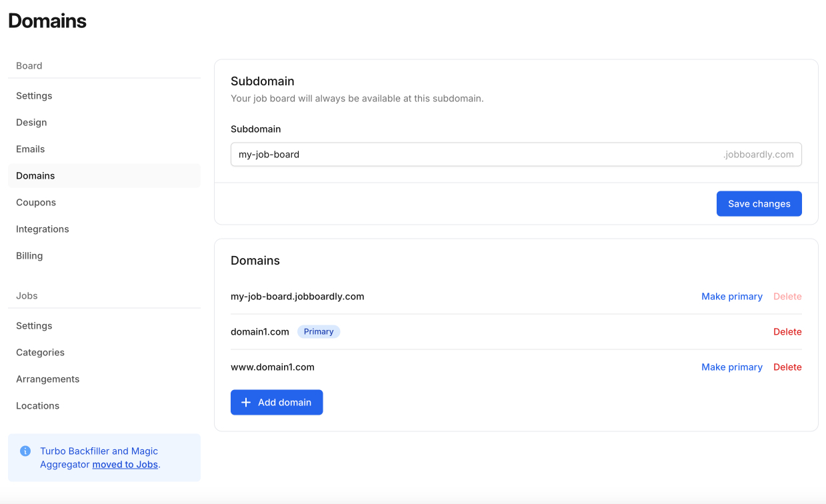Open Settings under the Board section
Image resolution: width=826 pixels, height=504 pixels.
click(x=33, y=95)
